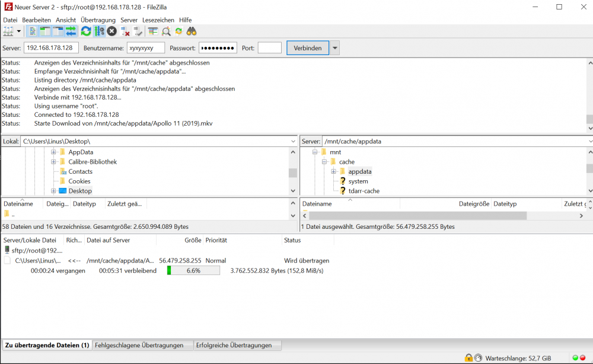
Task: Focus the empty Port input field
Action: 270,48
